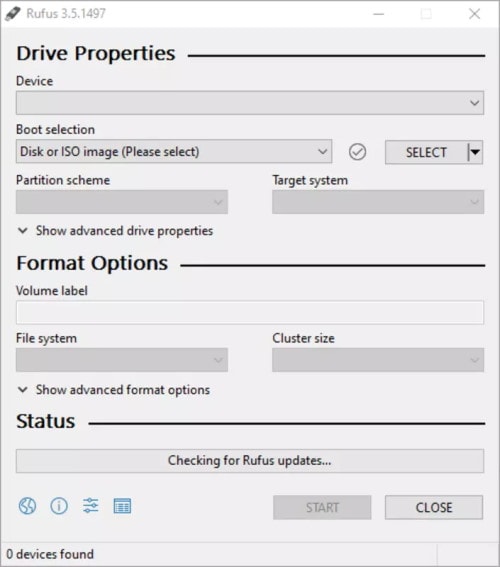Click the Volume label text field
The height and width of the screenshot is (567, 500).
(x=250, y=312)
